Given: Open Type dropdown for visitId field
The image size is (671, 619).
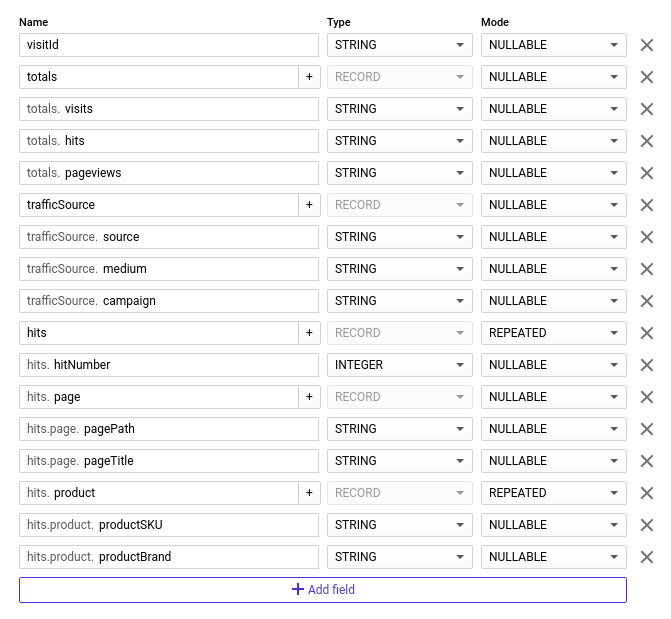Looking at the screenshot, I should pyautogui.click(x=399, y=45).
